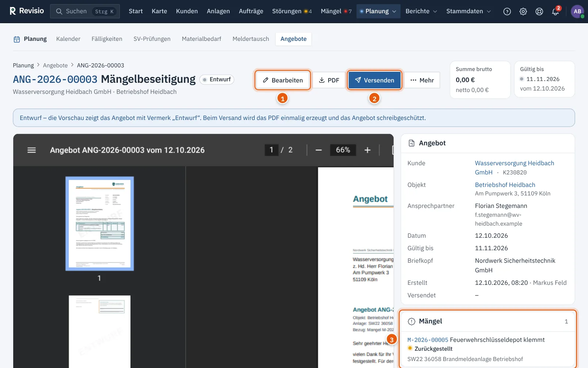Open the AB user avatar menu
The width and height of the screenshot is (588, 368).
(x=577, y=11)
